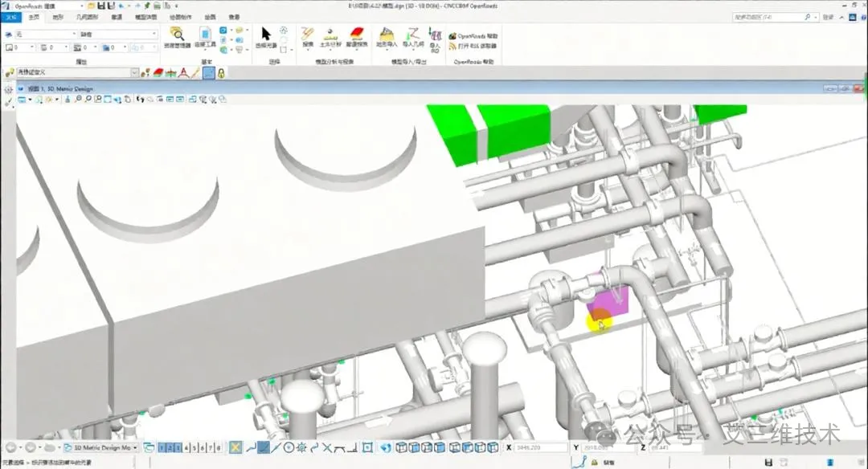Screen dimensions: 868x469
Task: Toggle view 4 button
Action: (x=186, y=447)
